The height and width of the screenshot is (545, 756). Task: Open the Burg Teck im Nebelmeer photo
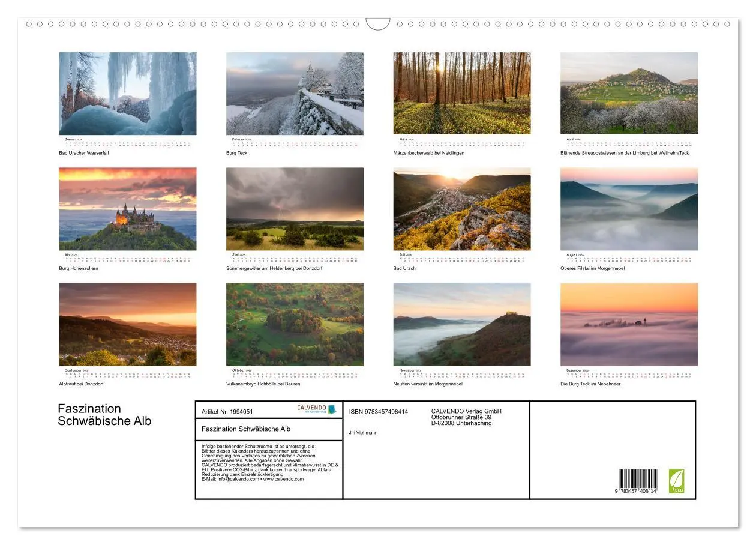pos(629,324)
